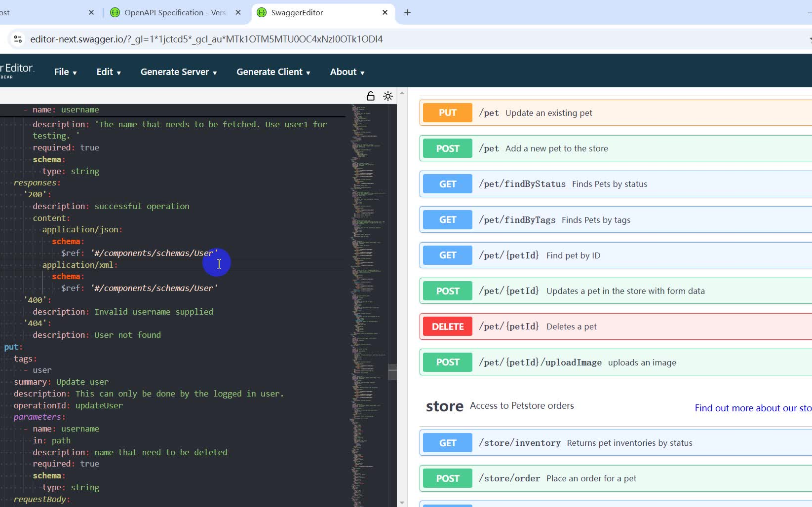Click "description: name that need to be deleted"
Screen dimensions: 812x507
pyautogui.click(x=130, y=452)
